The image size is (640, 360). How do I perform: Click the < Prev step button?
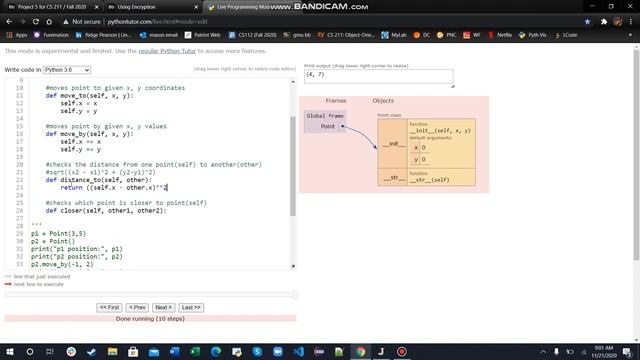(137, 307)
